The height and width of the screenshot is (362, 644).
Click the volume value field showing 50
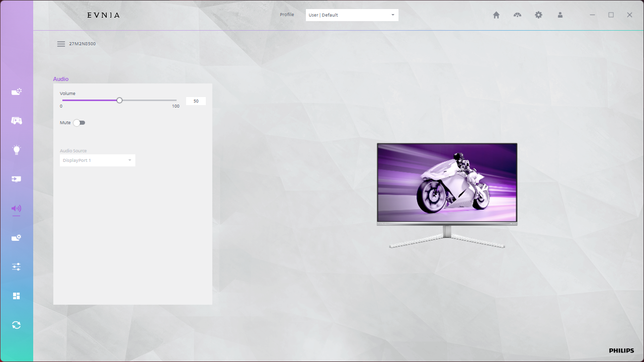(x=196, y=101)
